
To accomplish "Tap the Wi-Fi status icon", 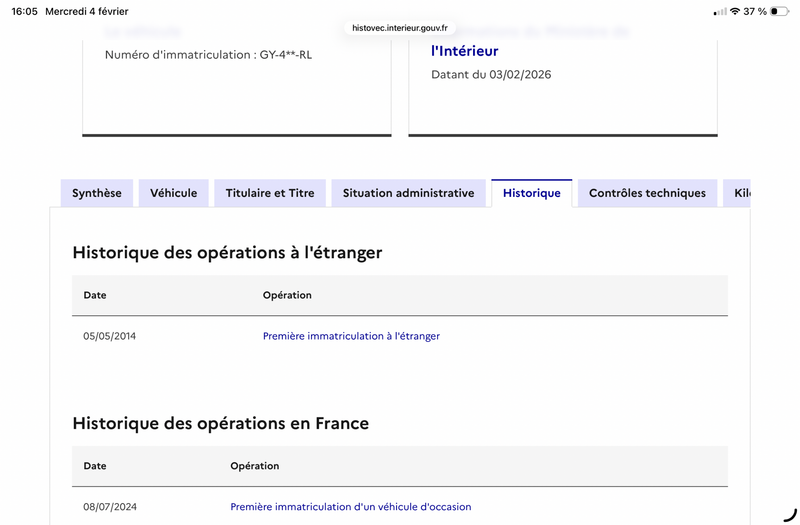I will tap(736, 12).
